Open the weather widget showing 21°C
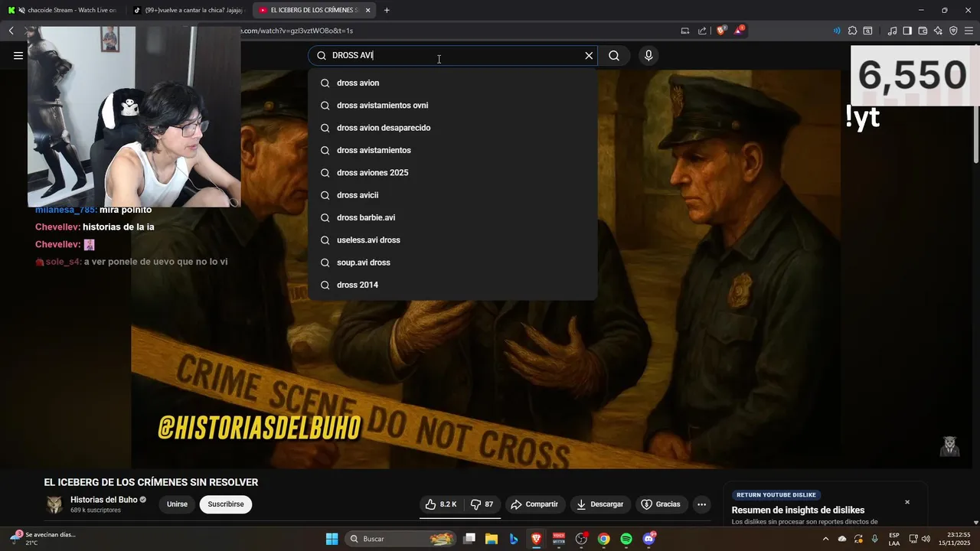Viewport: 980px width, 551px height. pos(44,539)
